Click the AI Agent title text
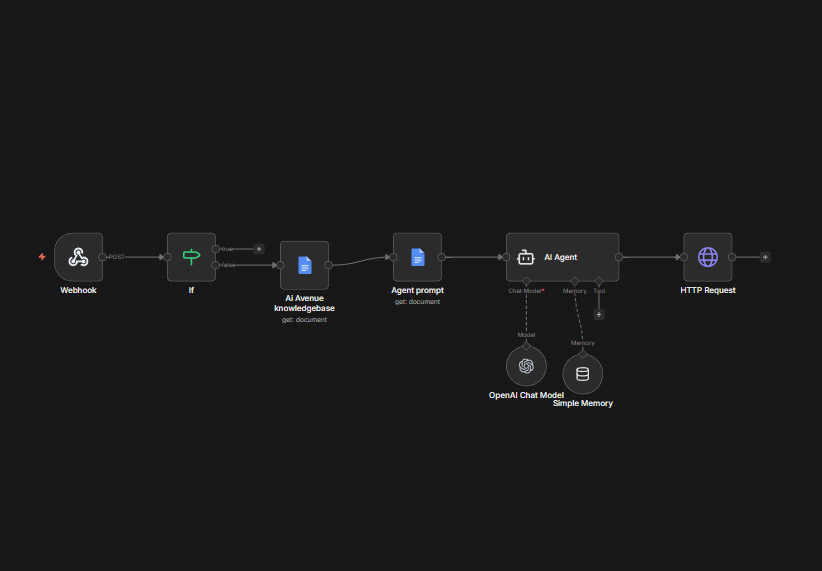The width and height of the screenshot is (822, 571). 560,257
